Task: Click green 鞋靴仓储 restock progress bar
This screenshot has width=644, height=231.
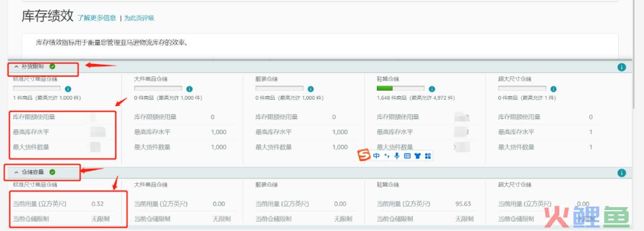Action: pos(401,88)
